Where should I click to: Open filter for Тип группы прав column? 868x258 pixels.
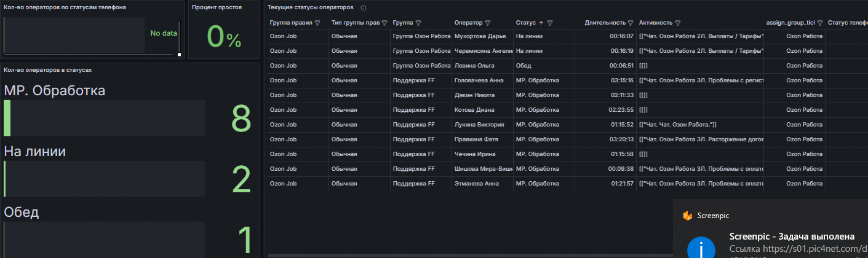point(384,23)
